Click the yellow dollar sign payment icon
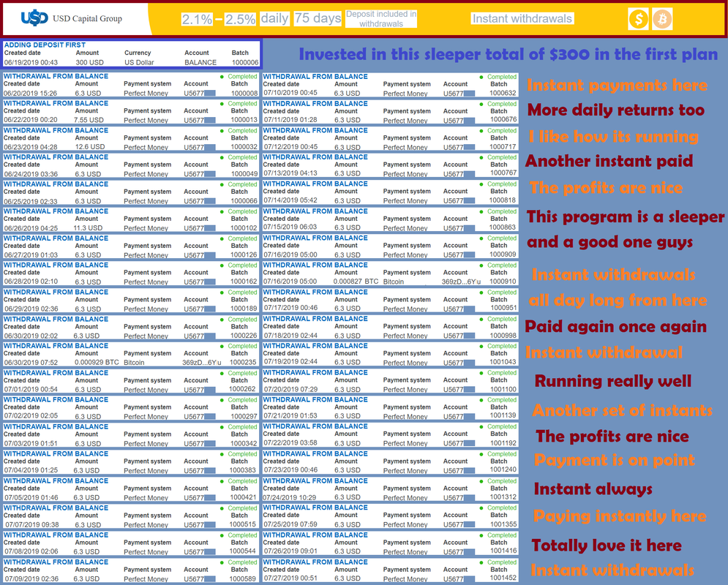 (x=639, y=19)
